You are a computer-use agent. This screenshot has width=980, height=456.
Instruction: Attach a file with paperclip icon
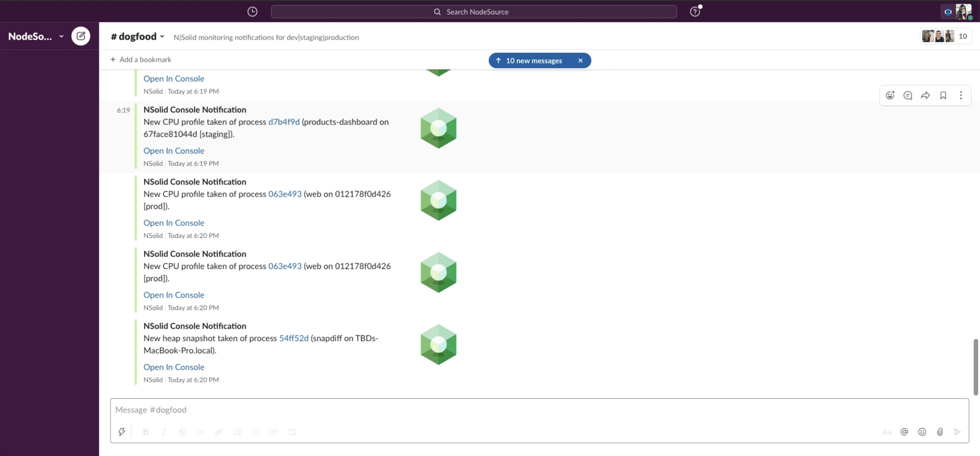click(x=940, y=432)
